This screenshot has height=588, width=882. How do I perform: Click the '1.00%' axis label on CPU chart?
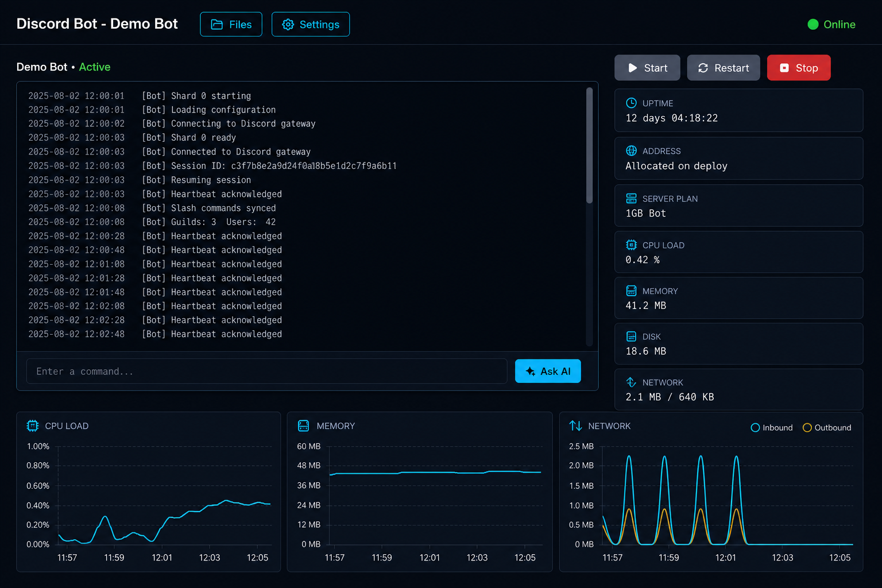[38, 446]
